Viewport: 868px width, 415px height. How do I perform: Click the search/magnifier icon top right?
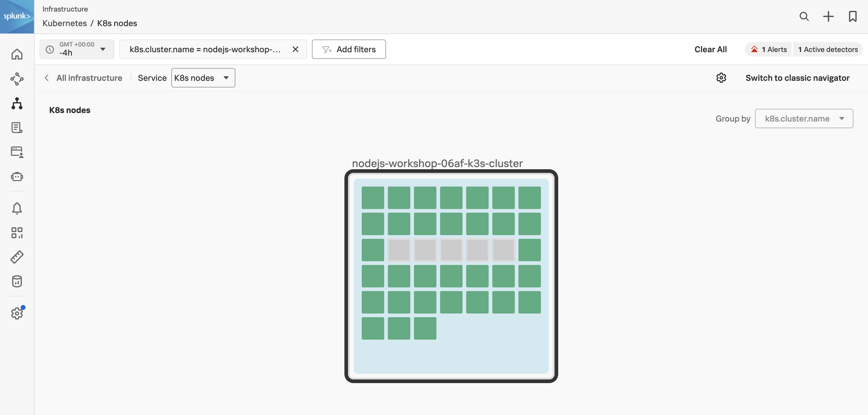(804, 17)
